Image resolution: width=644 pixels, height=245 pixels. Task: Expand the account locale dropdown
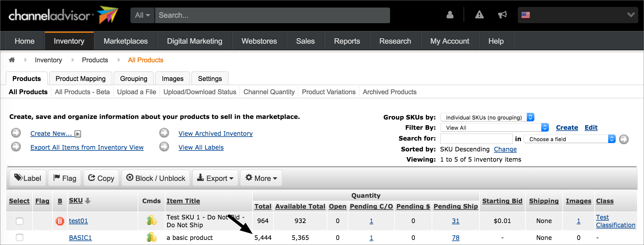click(x=631, y=15)
